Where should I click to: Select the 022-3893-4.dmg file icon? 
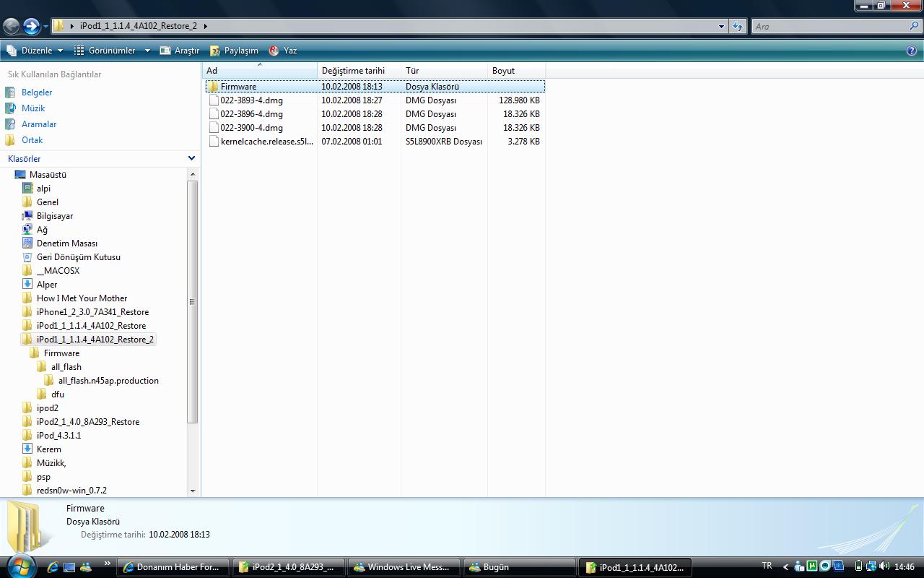click(x=214, y=100)
